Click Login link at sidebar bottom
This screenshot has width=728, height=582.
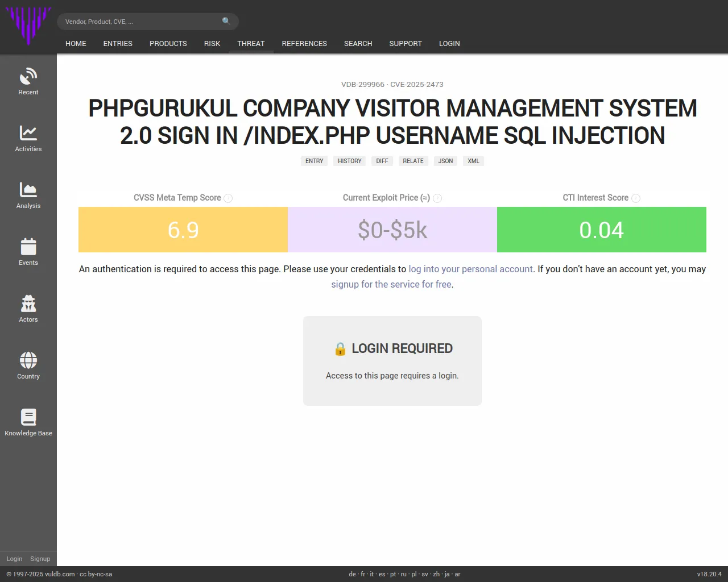tap(14, 559)
